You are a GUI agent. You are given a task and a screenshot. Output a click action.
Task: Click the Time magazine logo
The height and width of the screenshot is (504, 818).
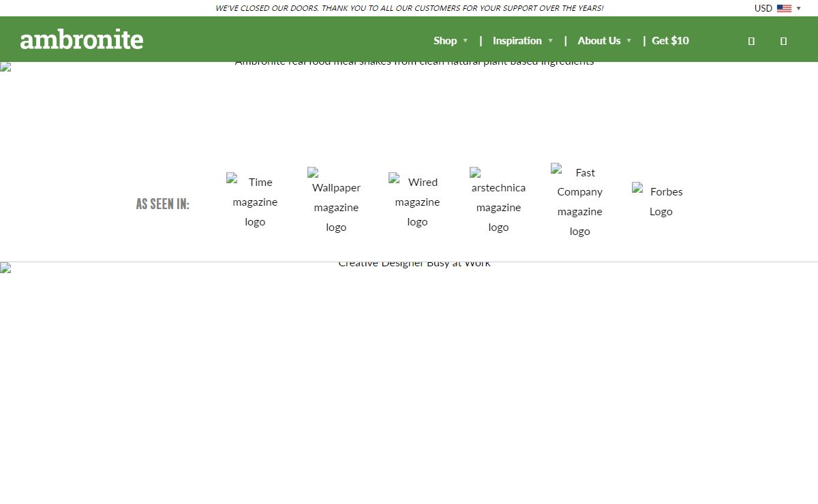pos(255,202)
